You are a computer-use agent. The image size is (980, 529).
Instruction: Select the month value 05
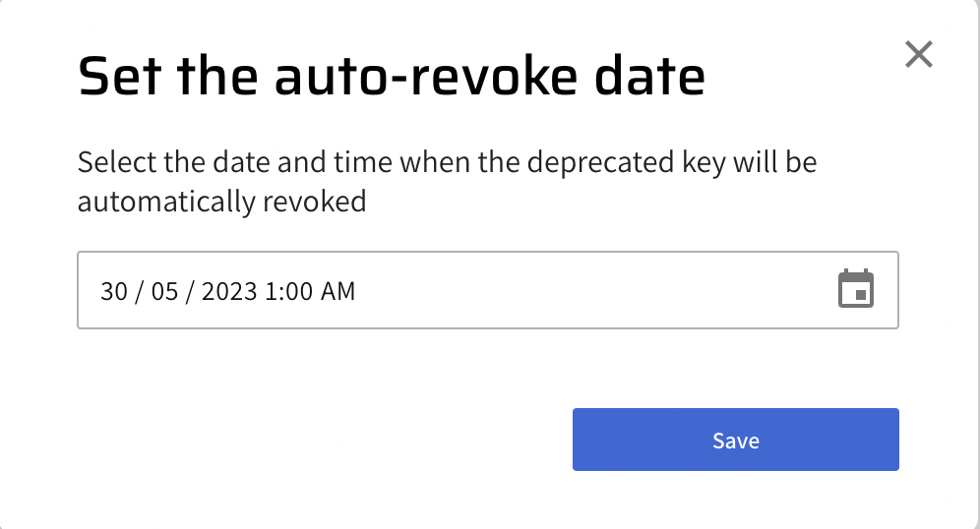point(166,291)
